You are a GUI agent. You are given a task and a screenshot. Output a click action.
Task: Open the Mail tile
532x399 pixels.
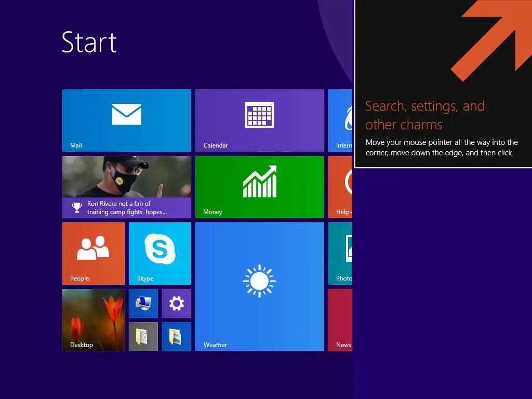pyautogui.click(x=127, y=121)
